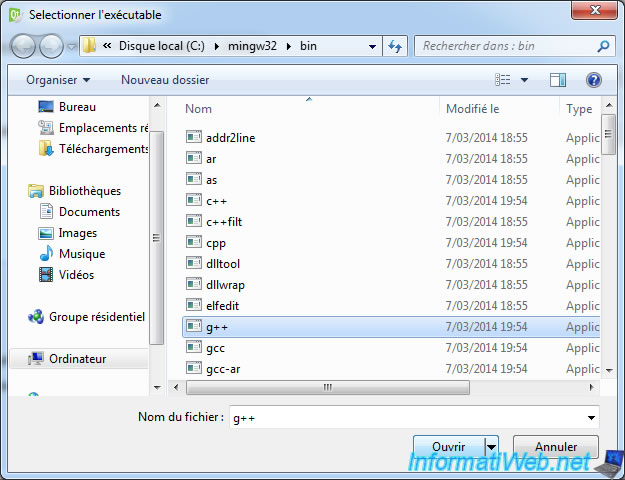Click the elfedit file icon

(x=194, y=305)
